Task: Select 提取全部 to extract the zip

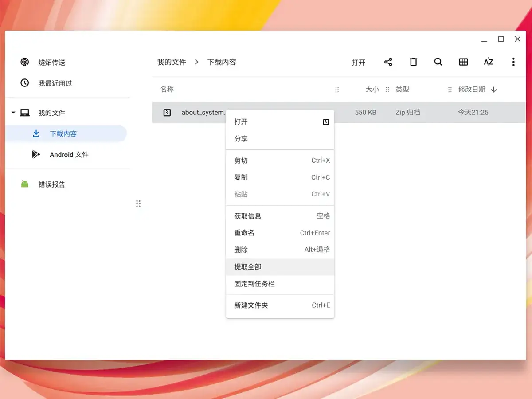Action: click(x=280, y=267)
